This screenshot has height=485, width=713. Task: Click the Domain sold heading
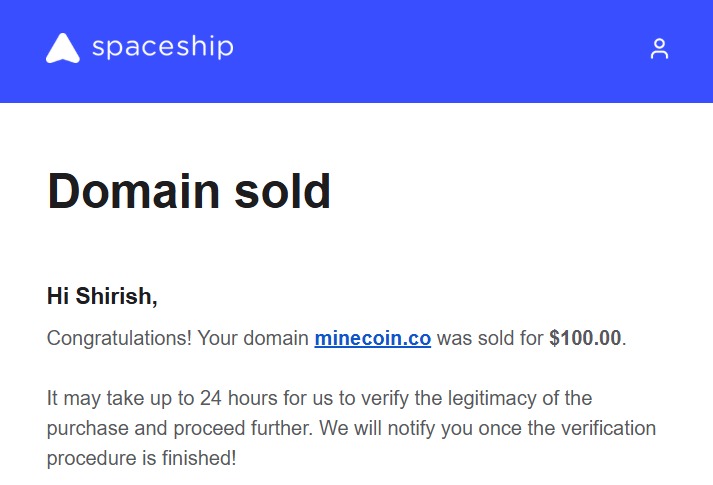tap(189, 191)
